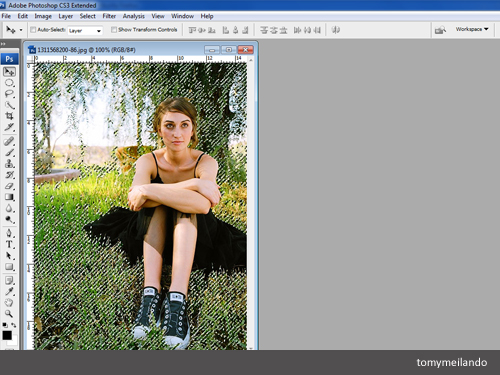The width and height of the screenshot is (500, 375).
Task: Open the Filter menu
Action: [x=109, y=16]
